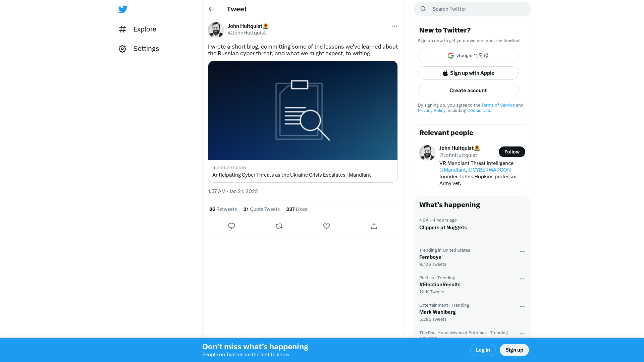Click Log in on the bottom banner
Viewport: 644px width, 362px height.
coord(483,350)
